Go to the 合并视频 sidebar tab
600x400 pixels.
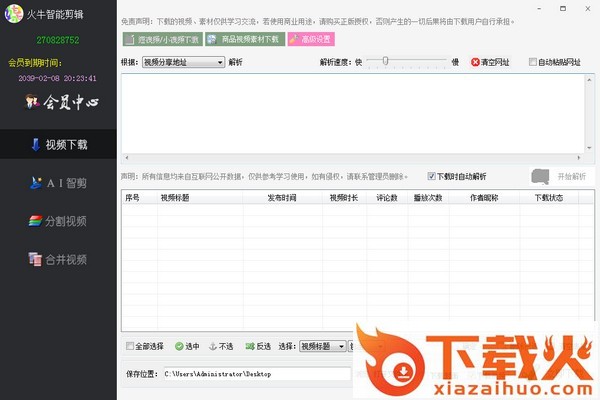[x=58, y=259]
